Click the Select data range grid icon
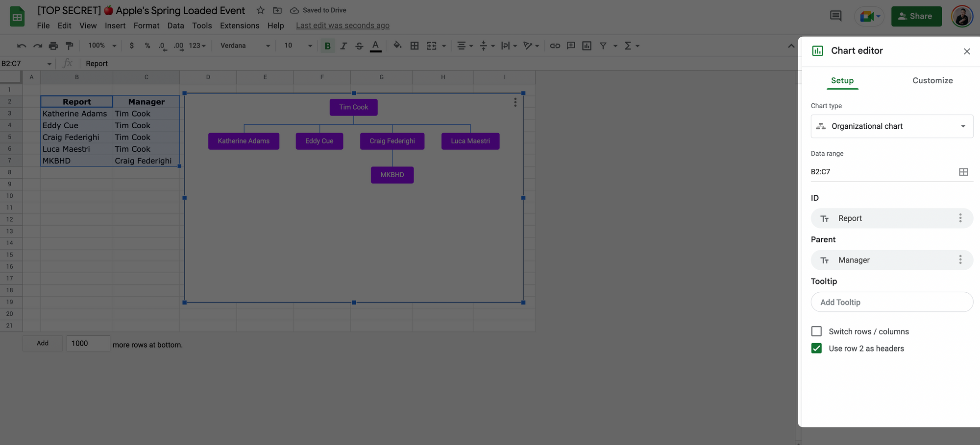The height and width of the screenshot is (445, 980). pyautogui.click(x=963, y=172)
